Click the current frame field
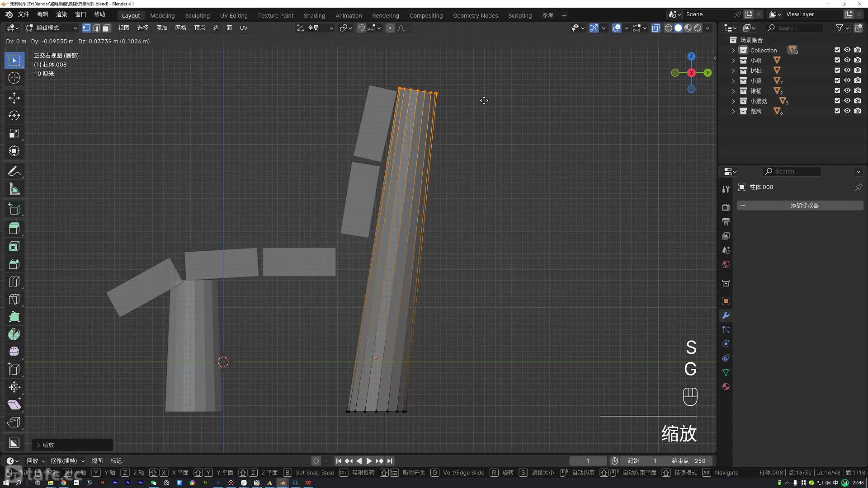Image resolution: width=868 pixels, height=488 pixels. 588,461
